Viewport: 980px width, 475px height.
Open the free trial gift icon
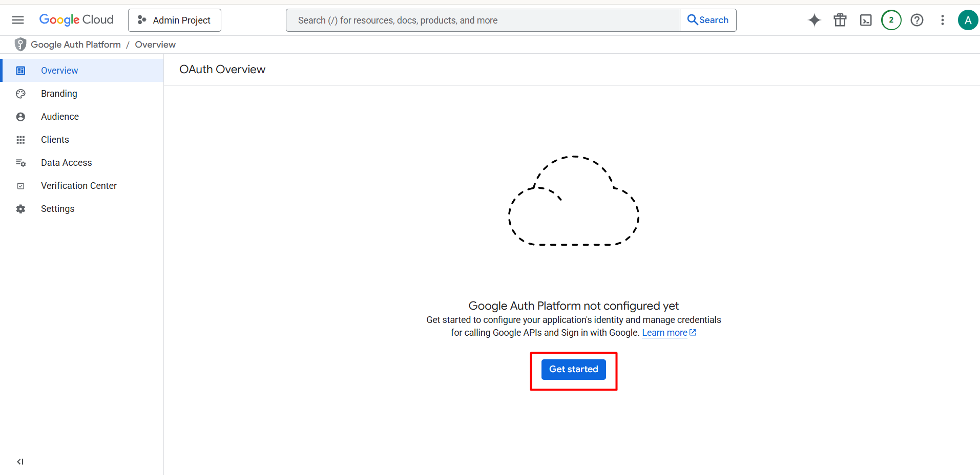(840, 20)
